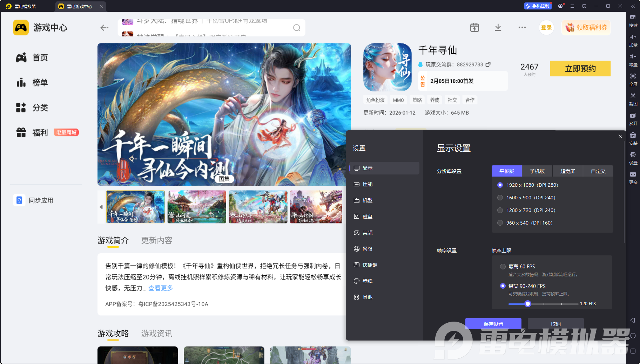Switch to the 雷电模拟器 tab

[x=22, y=6]
